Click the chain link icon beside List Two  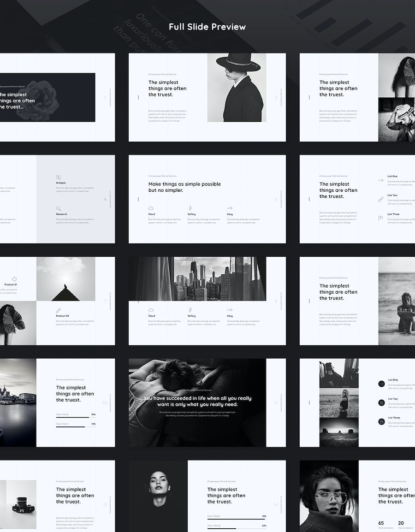pos(381,199)
